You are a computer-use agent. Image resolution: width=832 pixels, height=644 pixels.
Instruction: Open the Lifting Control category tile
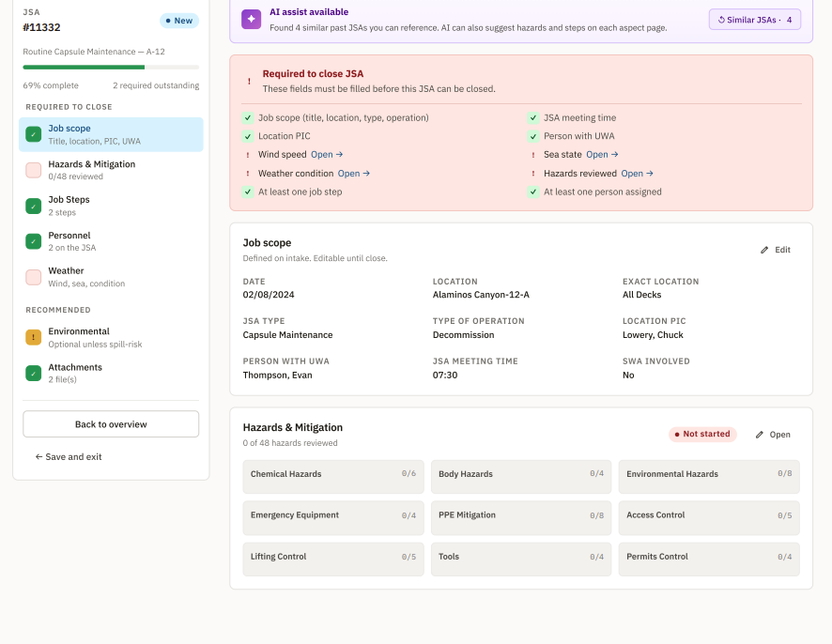(333, 560)
